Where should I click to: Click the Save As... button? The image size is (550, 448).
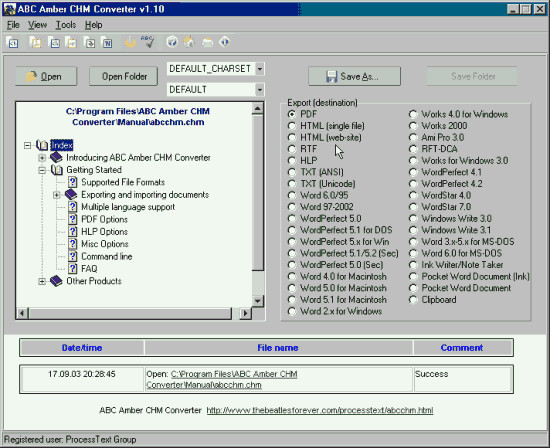354,76
